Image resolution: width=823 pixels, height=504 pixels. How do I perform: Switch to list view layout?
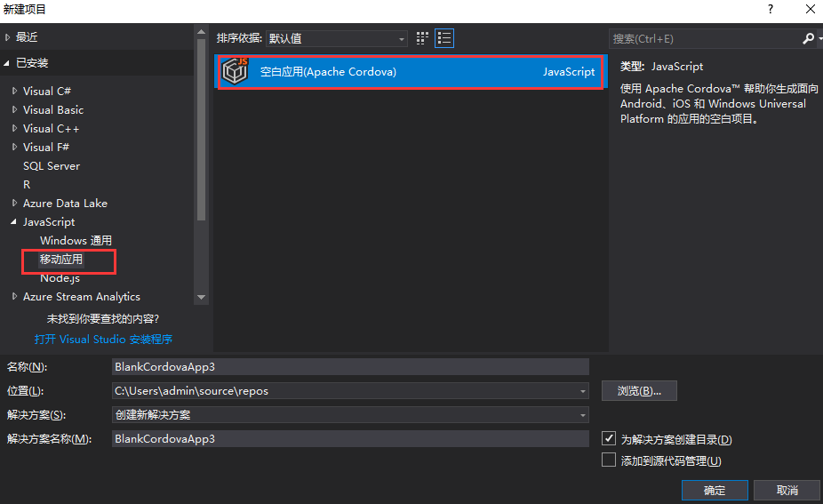pos(444,38)
